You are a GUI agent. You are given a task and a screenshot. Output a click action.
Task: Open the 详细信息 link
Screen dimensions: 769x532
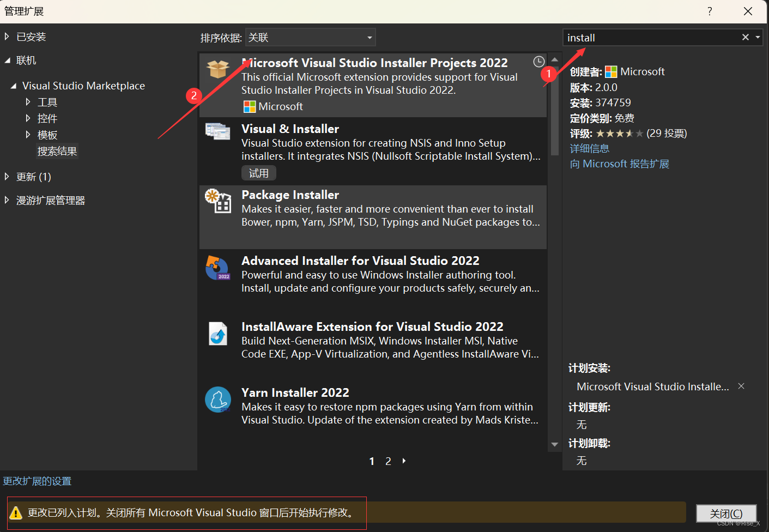(589, 148)
